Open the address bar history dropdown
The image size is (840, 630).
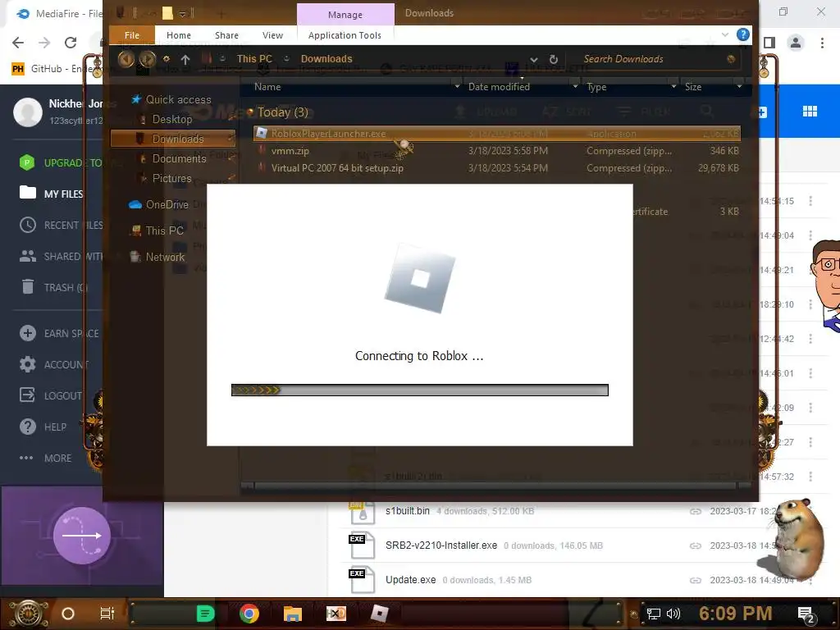click(533, 59)
